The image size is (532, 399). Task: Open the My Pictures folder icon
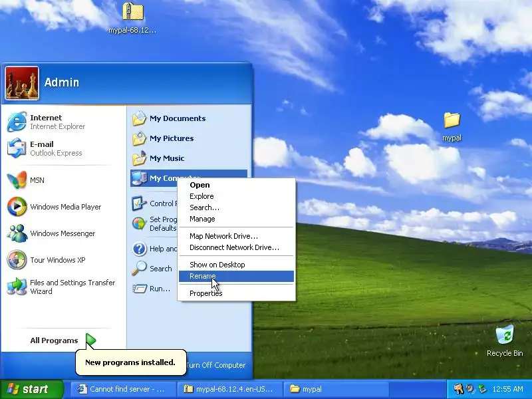pyautogui.click(x=139, y=138)
